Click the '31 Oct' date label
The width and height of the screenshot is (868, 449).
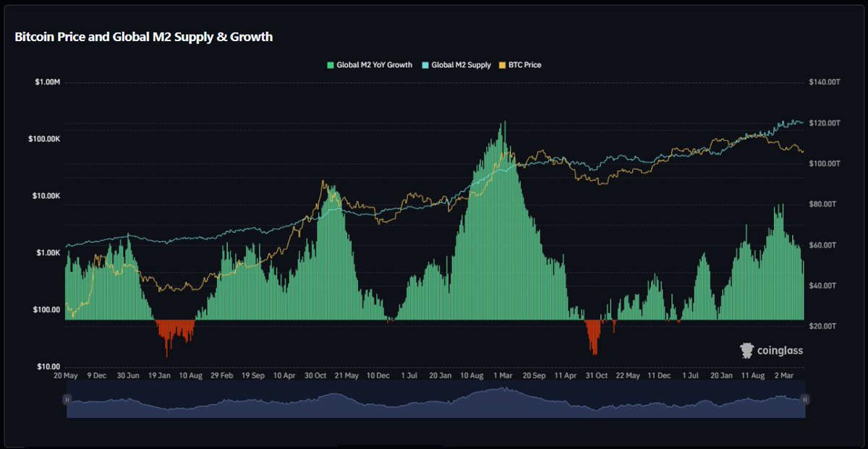pyautogui.click(x=596, y=376)
